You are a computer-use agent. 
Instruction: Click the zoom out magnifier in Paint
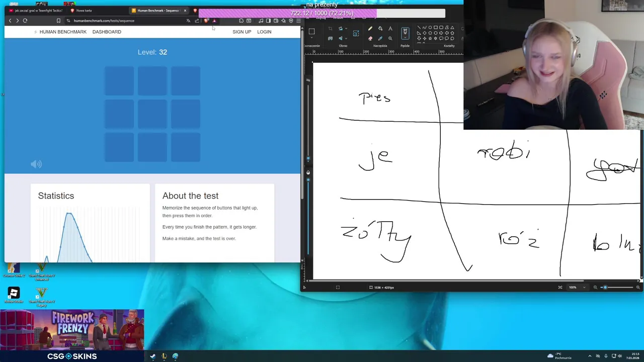pyautogui.click(x=595, y=287)
